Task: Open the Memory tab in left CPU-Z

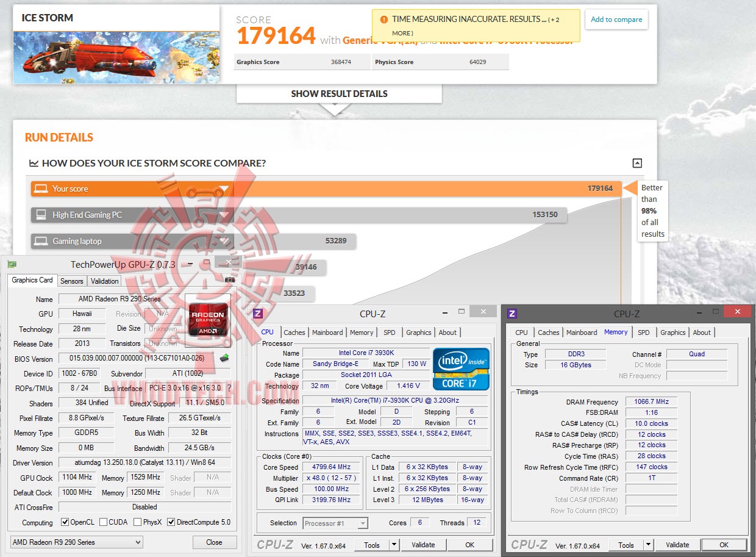Action: (362, 332)
